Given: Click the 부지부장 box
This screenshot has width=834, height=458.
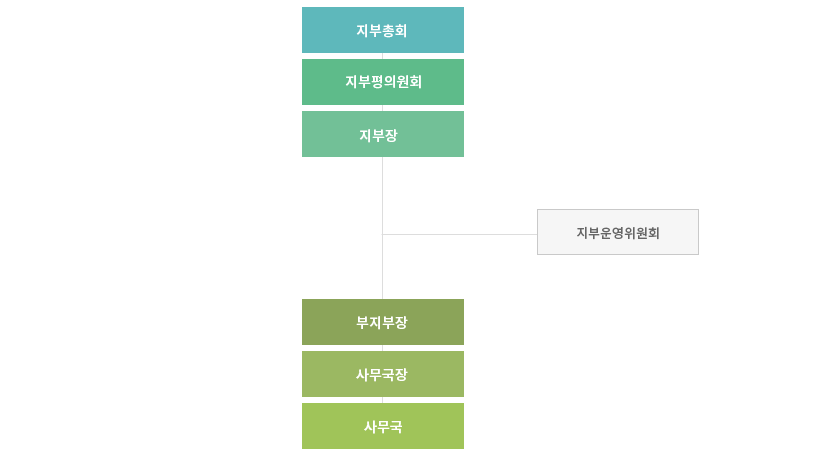Looking at the screenshot, I should 383,322.
